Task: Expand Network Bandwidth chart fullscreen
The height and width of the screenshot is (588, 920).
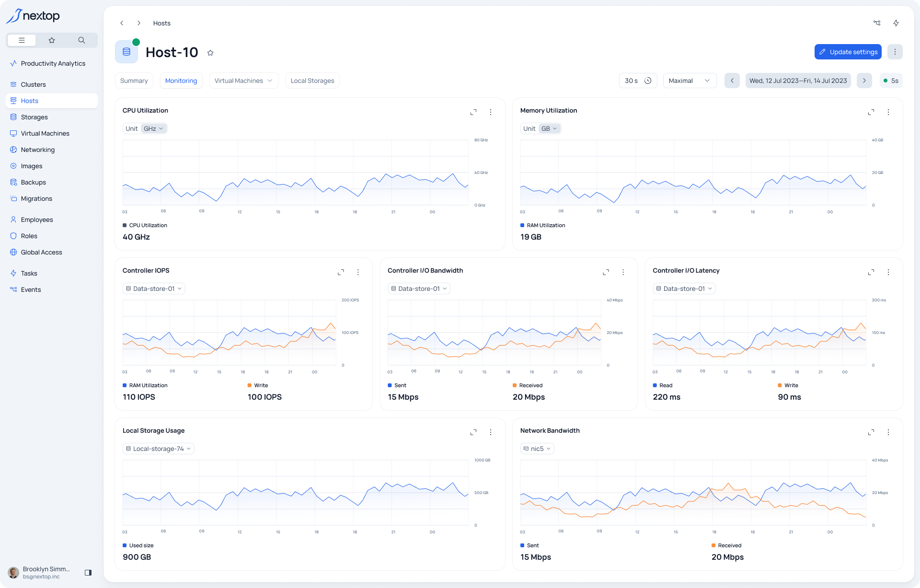Action: (x=871, y=432)
